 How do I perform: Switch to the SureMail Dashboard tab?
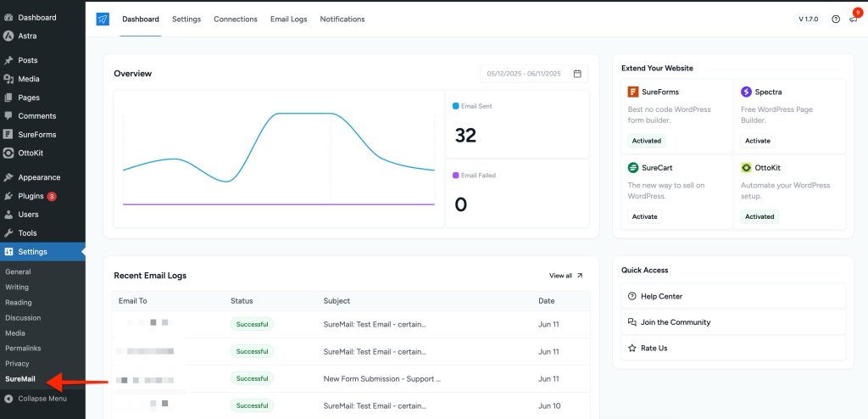(141, 20)
